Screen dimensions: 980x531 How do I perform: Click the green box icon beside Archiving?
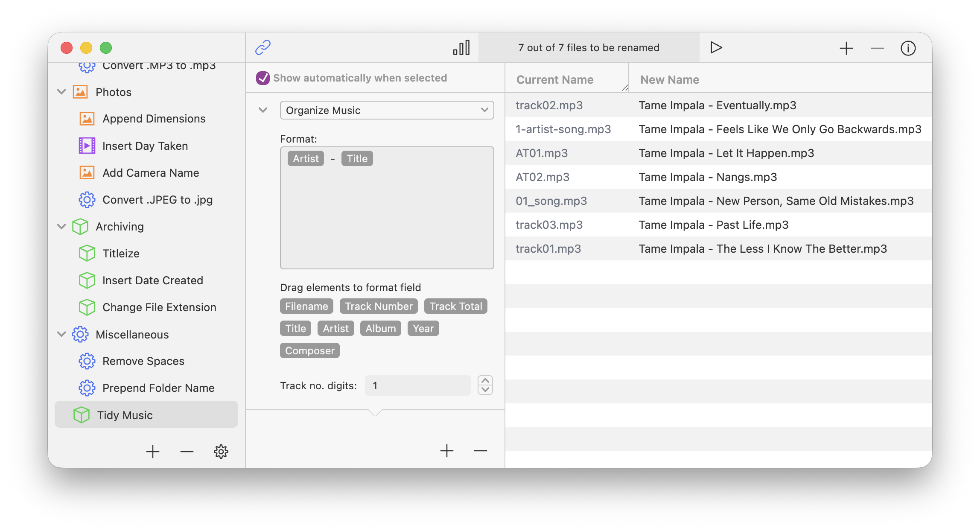coord(80,227)
